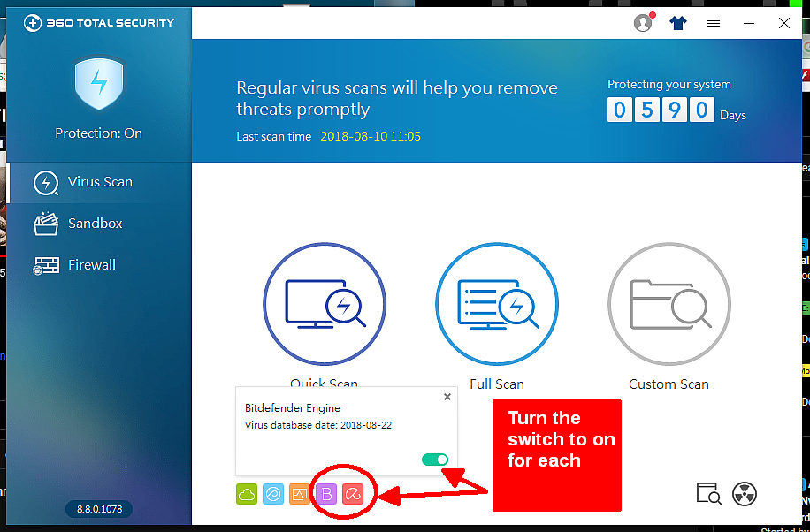Select the purple Bitdefender engine icon
This screenshot has width=810, height=532.
[326, 494]
